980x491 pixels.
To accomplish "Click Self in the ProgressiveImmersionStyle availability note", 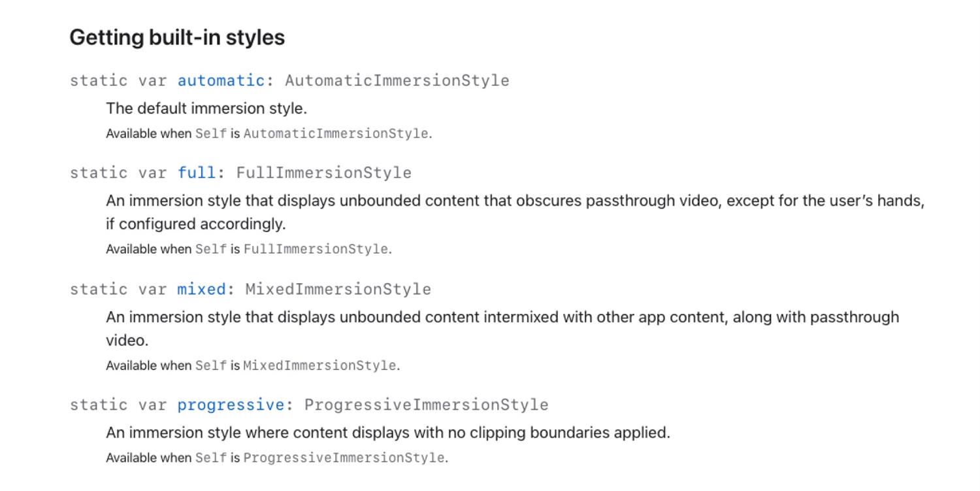I will (211, 458).
